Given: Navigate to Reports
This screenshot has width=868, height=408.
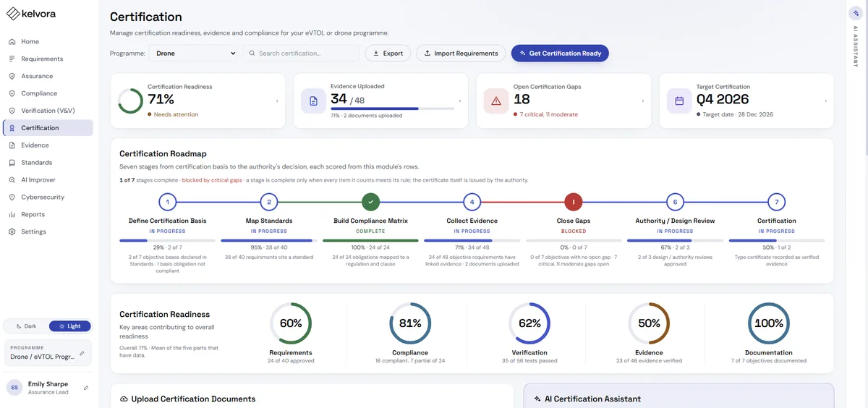Looking at the screenshot, I should (x=48, y=214).
